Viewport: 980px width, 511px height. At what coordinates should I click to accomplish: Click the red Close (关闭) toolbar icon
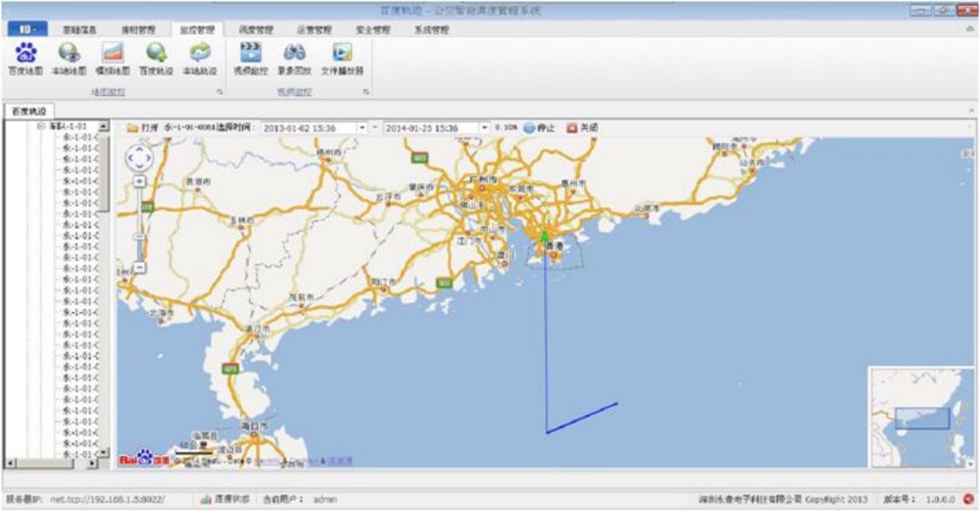tap(571, 128)
